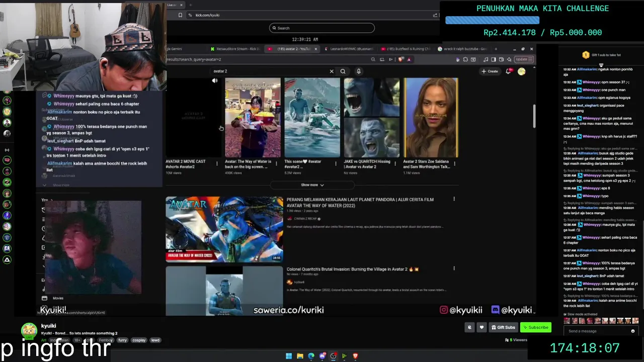The width and height of the screenshot is (644, 362).
Task: Open Movies in YouTube sidebar
Action: click(58, 298)
